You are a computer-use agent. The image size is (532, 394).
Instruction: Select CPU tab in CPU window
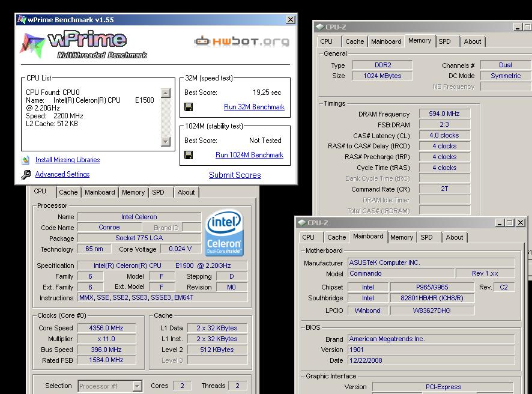[40, 191]
